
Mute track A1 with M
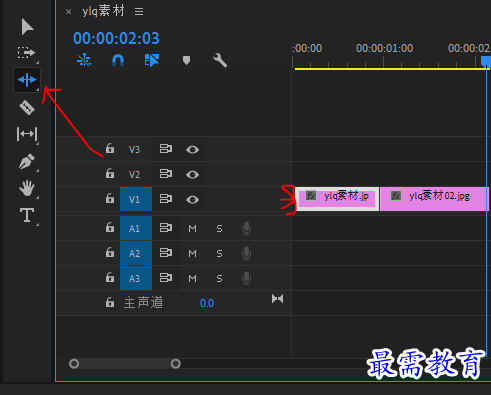click(x=192, y=229)
